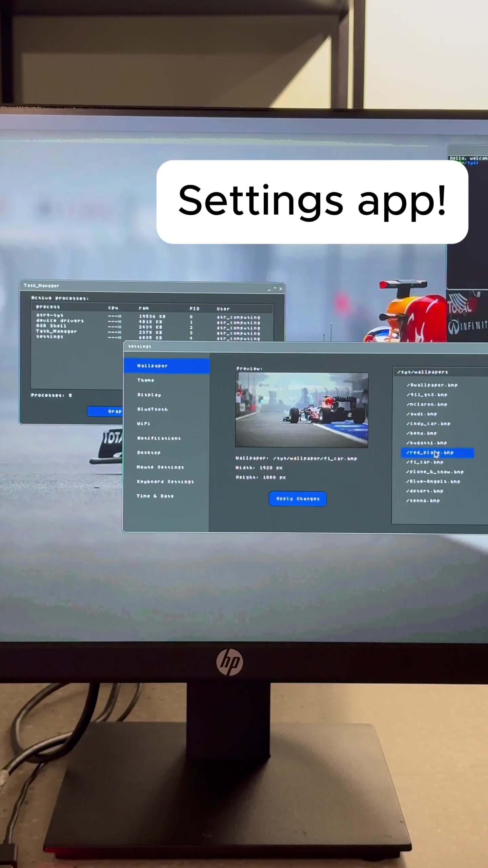Viewport: 488px width, 868px height.
Task: Maximize the Task_Manager window
Action: tap(275, 289)
